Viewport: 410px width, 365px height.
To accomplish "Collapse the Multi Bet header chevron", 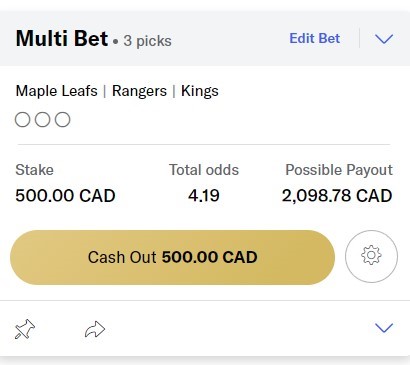I will click(384, 39).
